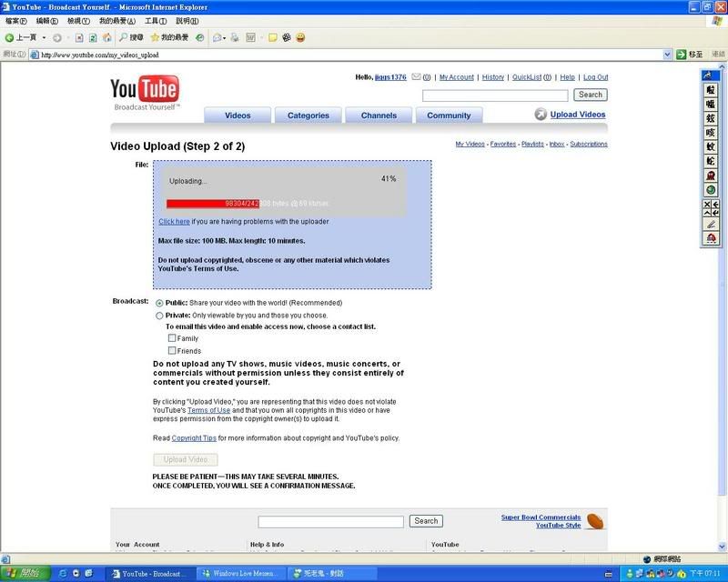728x582 pixels.
Task: Open the Mail button dropdown arrow
Action: [x=224, y=38]
